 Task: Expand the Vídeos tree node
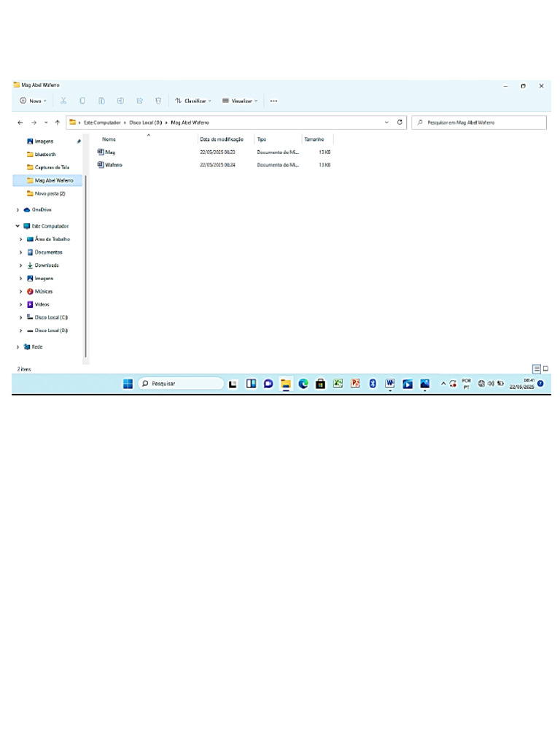click(20, 304)
